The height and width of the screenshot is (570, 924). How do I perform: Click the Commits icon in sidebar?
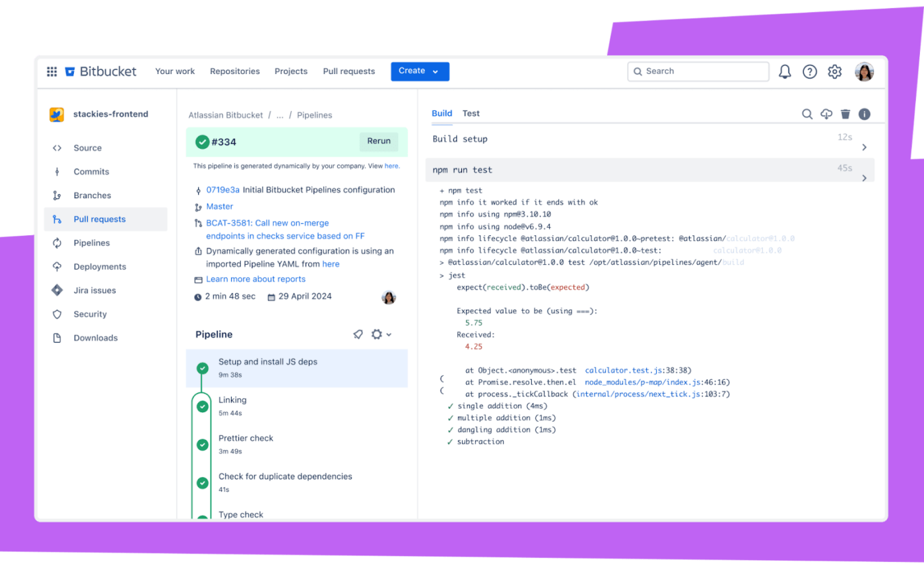tap(57, 172)
